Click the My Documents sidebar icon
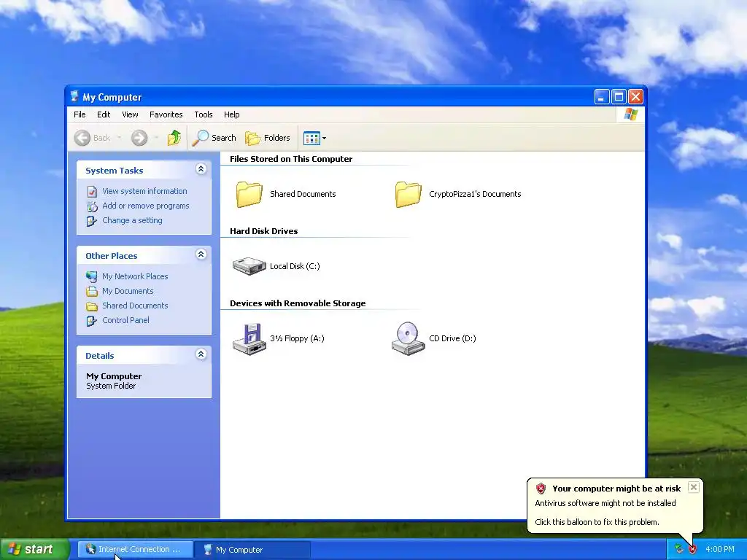This screenshot has height=560, width=747. (92, 292)
